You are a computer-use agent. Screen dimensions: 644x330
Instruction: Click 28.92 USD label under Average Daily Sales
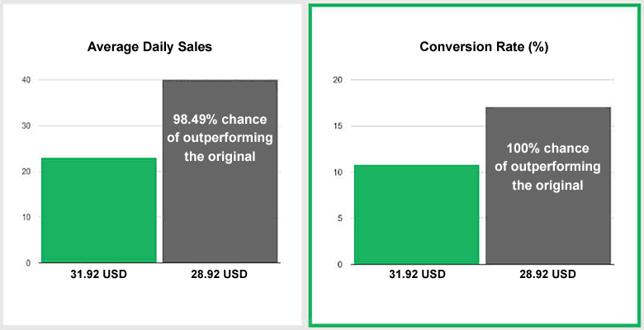[x=220, y=274]
